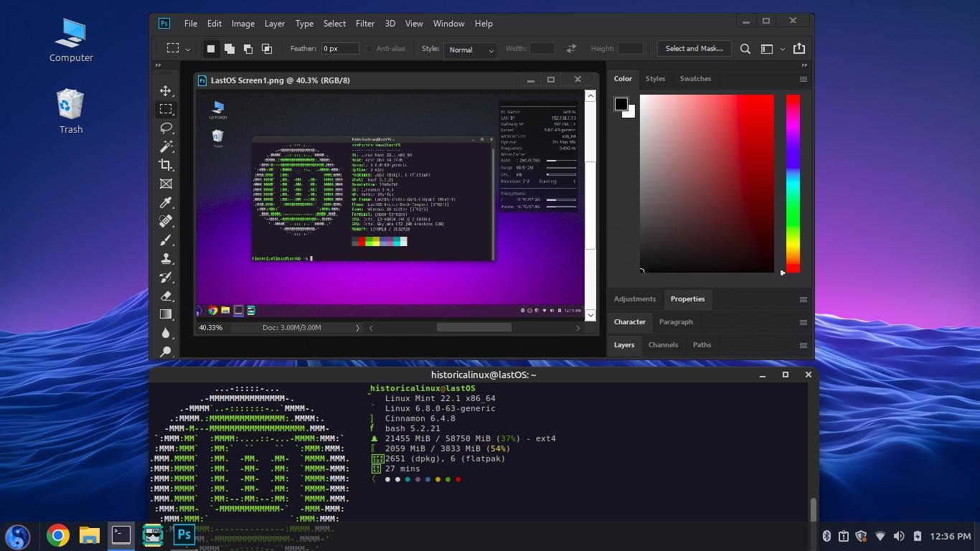980x551 pixels.
Task: Click the black foreground color swatch
Action: coord(621,104)
